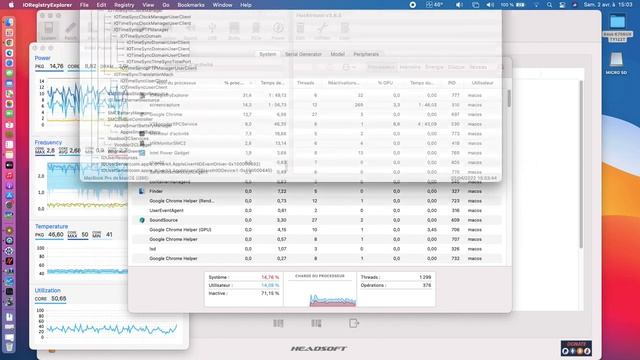The image size is (640, 360).
Task: Select Énergie tab in Activity Monitor
Action: tap(434, 67)
